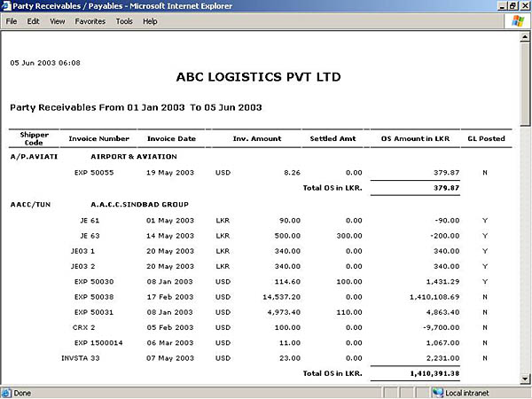Click the Local intranet status text
The height and width of the screenshot is (399, 532).
(x=467, y=393)
